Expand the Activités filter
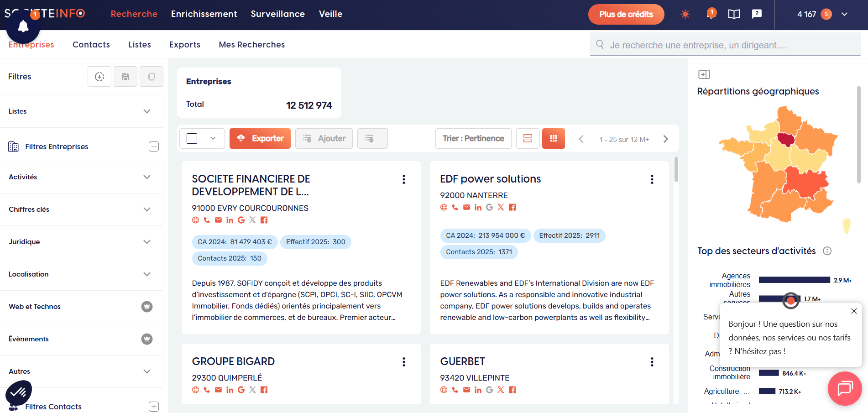 (x=146, y=177)
